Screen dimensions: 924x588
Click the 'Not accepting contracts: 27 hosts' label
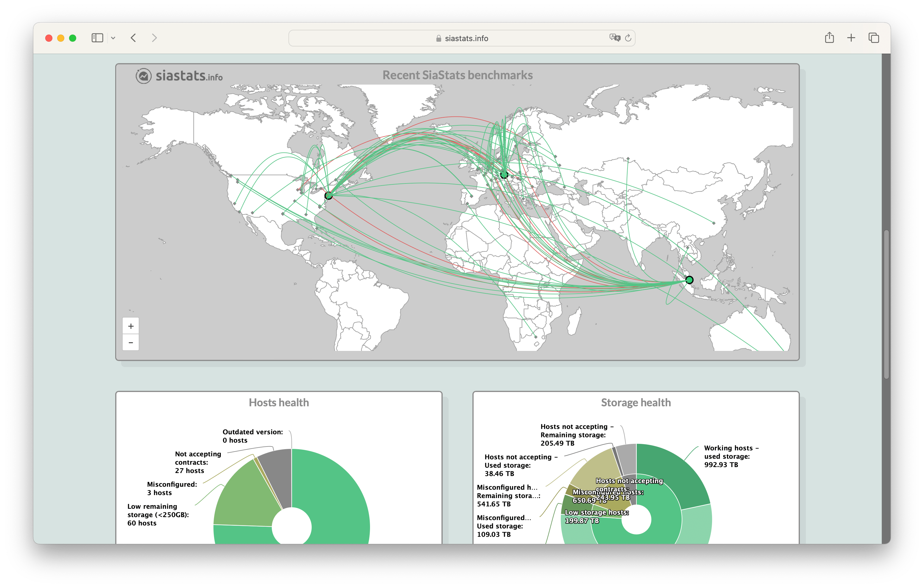pos(198,462)
